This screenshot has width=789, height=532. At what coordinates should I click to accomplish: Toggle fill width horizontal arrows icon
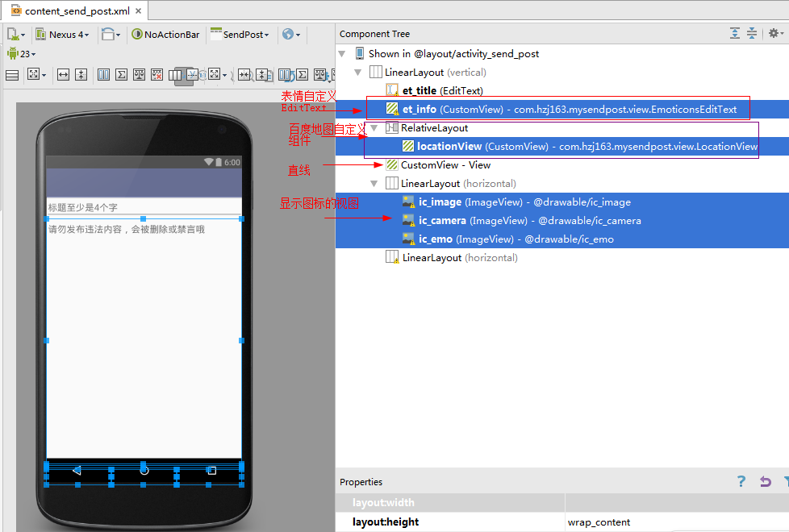pos(63,75)
